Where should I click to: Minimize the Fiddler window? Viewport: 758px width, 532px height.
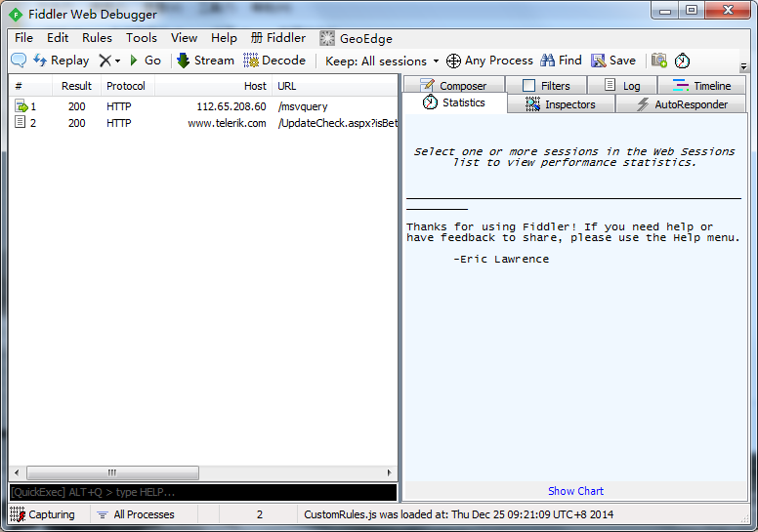[x=664, y=10]
